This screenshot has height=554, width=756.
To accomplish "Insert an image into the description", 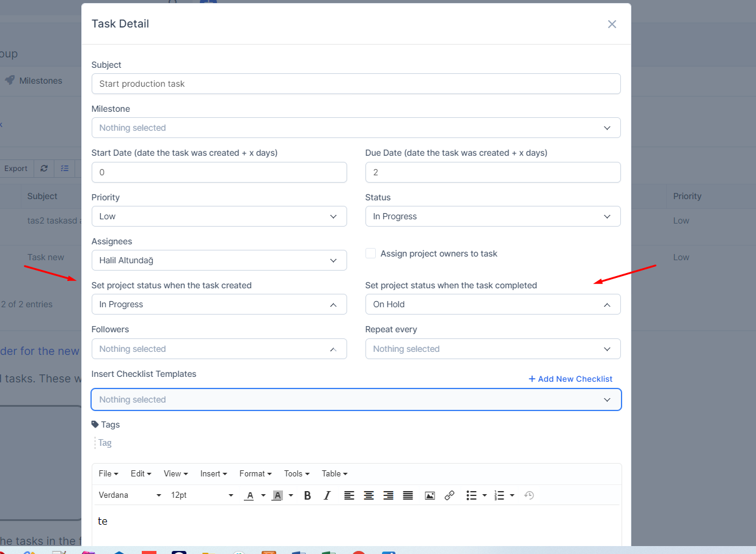I will 430,495.
